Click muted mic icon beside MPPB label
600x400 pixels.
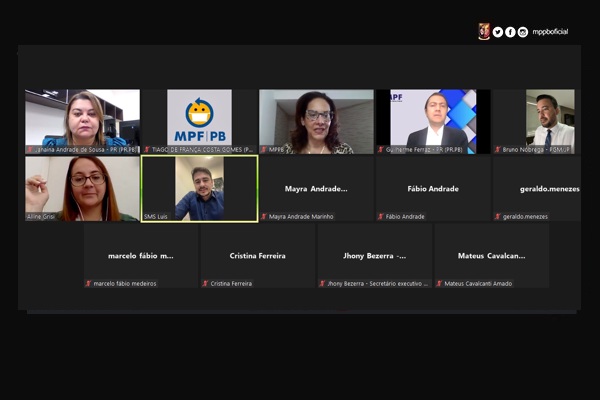point(264,150)
